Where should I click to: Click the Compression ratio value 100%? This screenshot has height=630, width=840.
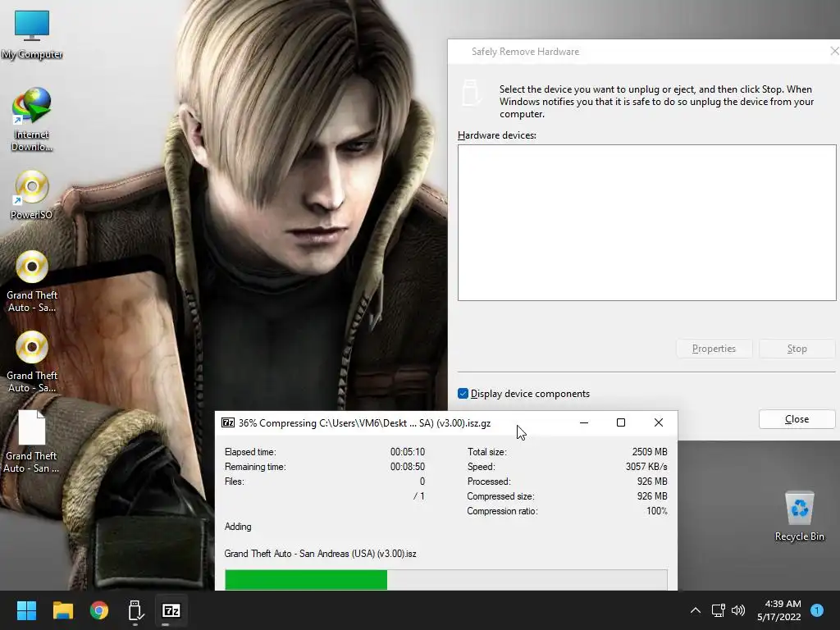point(657,511)
